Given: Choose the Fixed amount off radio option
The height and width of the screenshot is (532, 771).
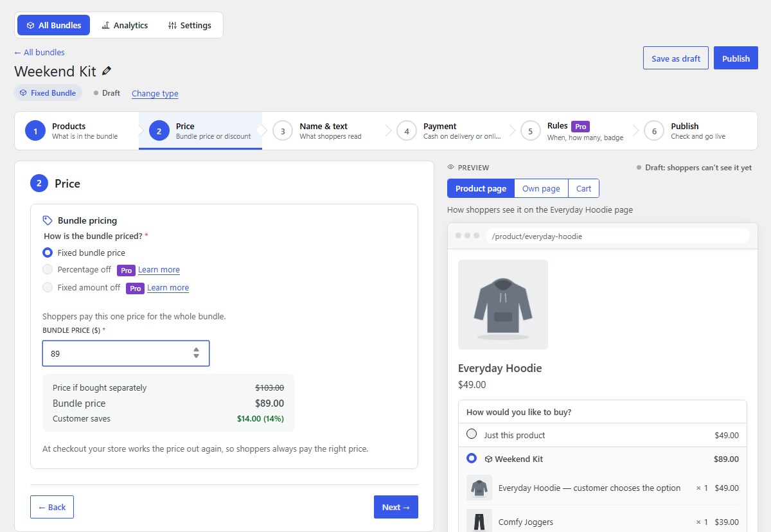Looking at the screenshot, I should pos(48,288).
